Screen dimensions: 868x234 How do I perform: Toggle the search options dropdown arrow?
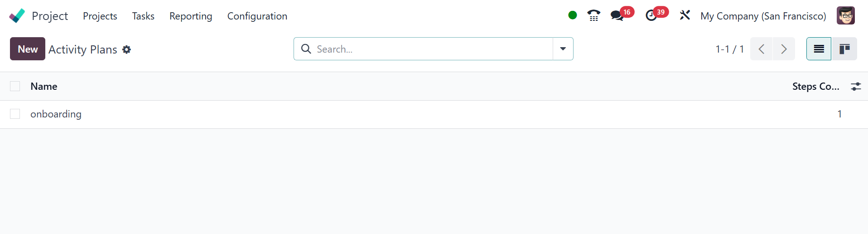point(563,49)
